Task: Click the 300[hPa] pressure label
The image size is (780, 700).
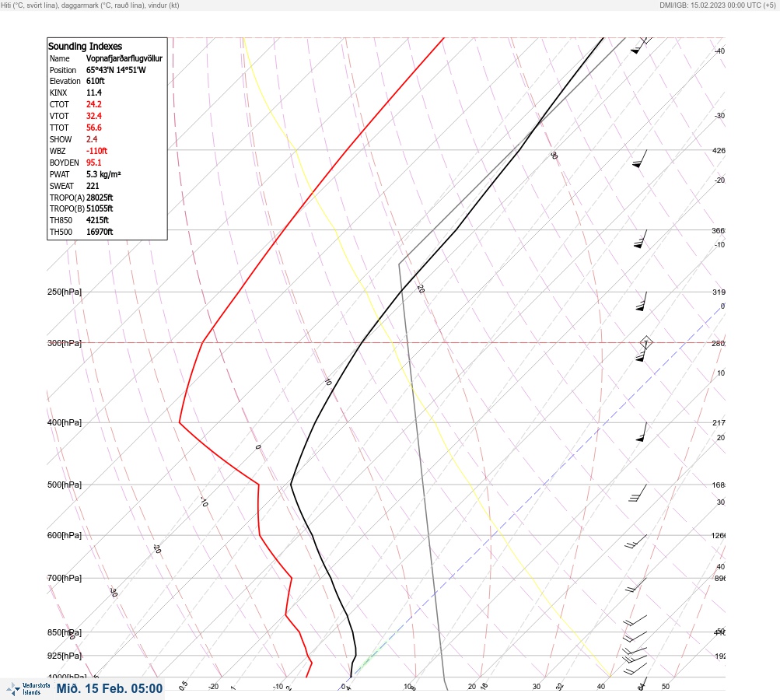Action: pos(65,343)
